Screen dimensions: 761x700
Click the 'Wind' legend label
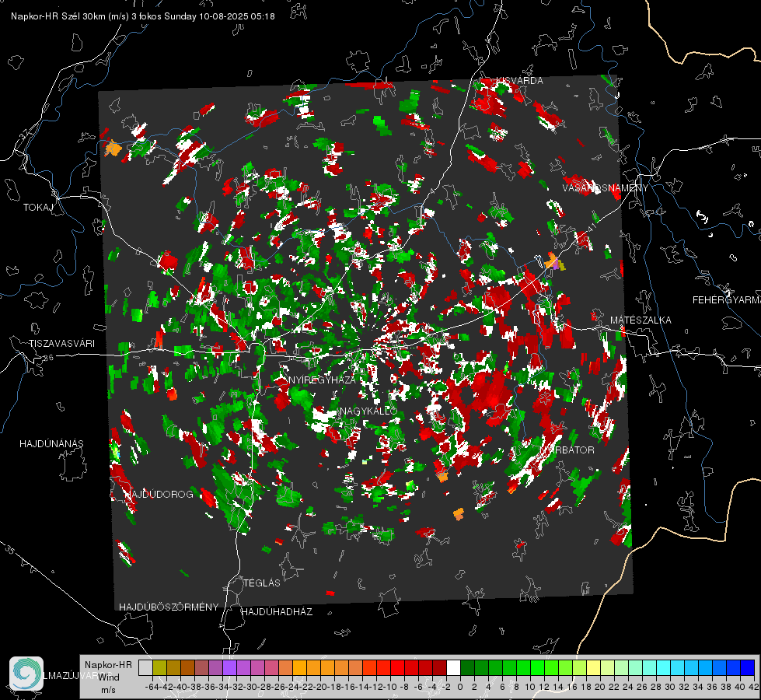coord(109,677)
